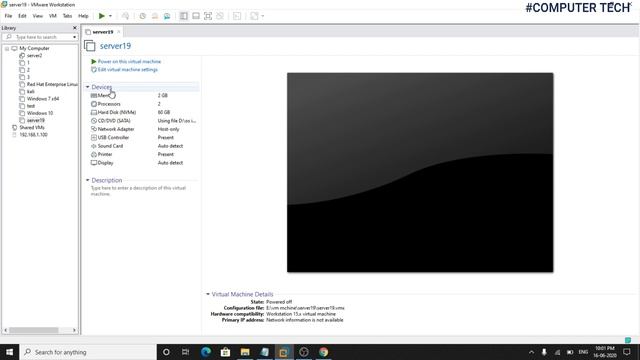The image size is (640, 360).
Task: Click the VM console preview thumbnail
Action: click(420, 172)
